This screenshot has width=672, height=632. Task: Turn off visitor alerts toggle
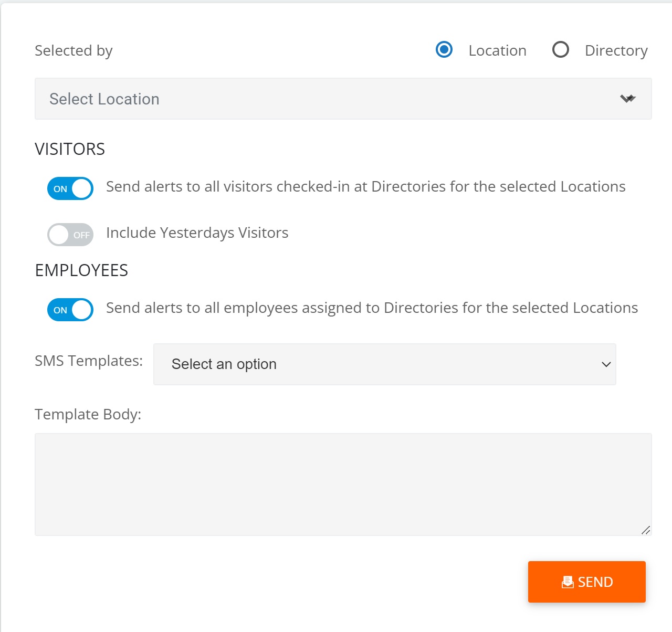(70, 188)
